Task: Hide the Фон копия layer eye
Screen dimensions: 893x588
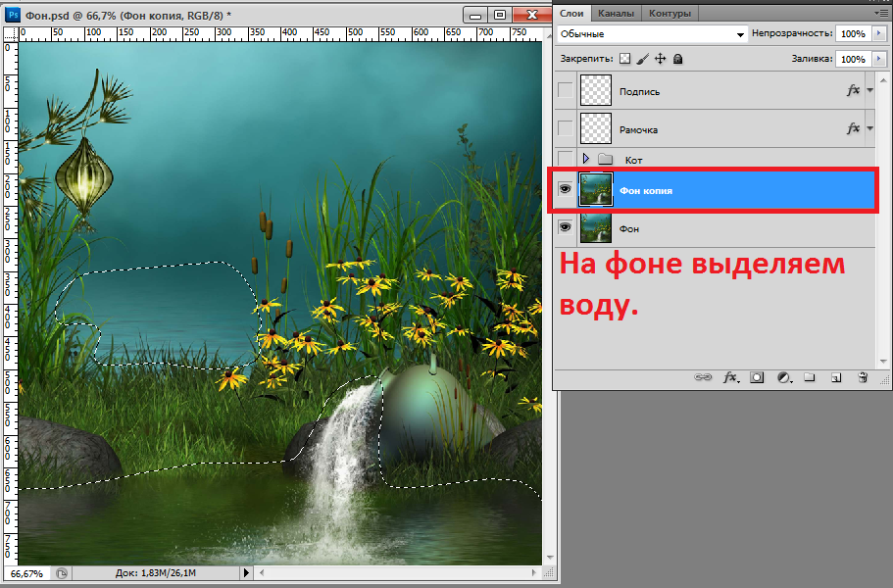Action: pos(565,188)
